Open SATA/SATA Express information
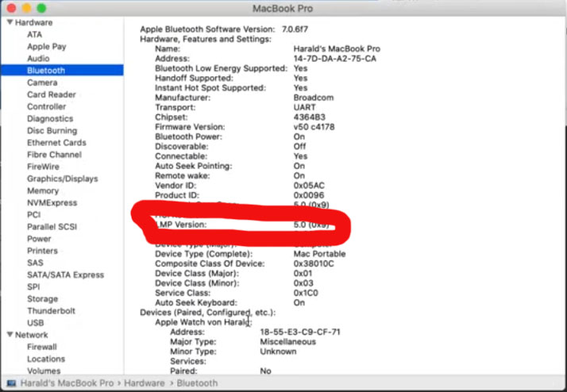567x392 pixels. [x=65, y=275]
